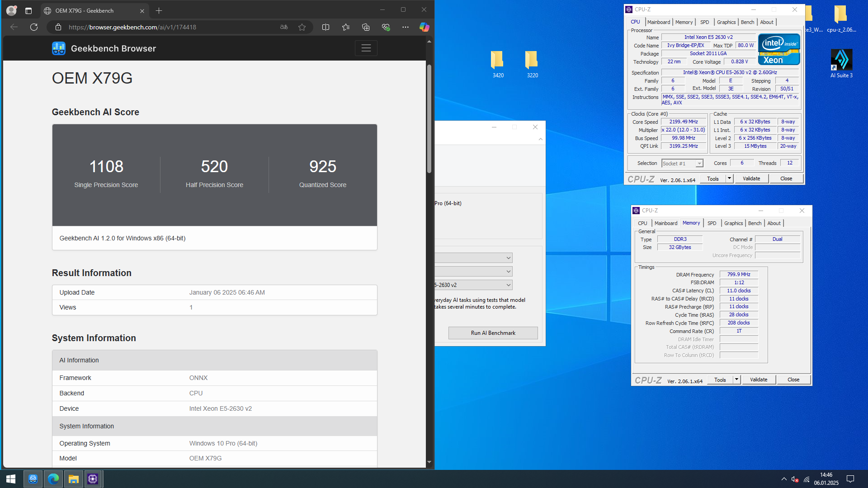The height and width of the screenshot is (488, 868).
Task: Launch AI Suite 3 desktop shortcut
Action: [841, 64]
